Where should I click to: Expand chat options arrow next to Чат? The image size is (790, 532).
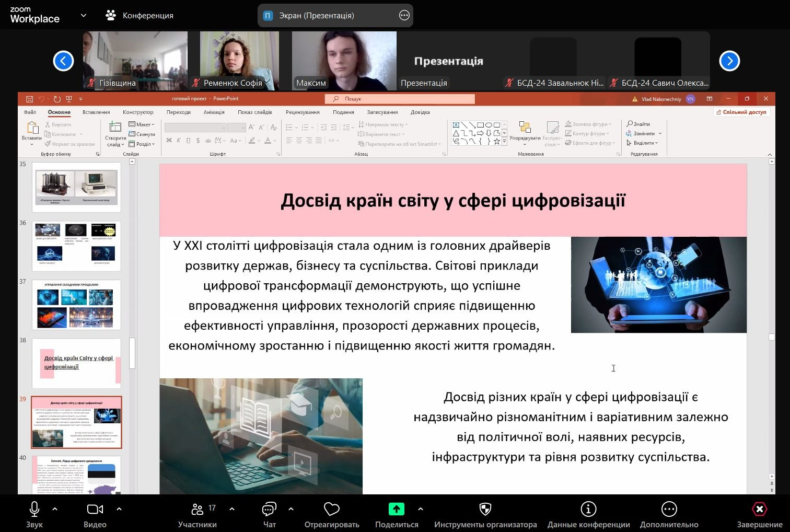tap(291, 508)
